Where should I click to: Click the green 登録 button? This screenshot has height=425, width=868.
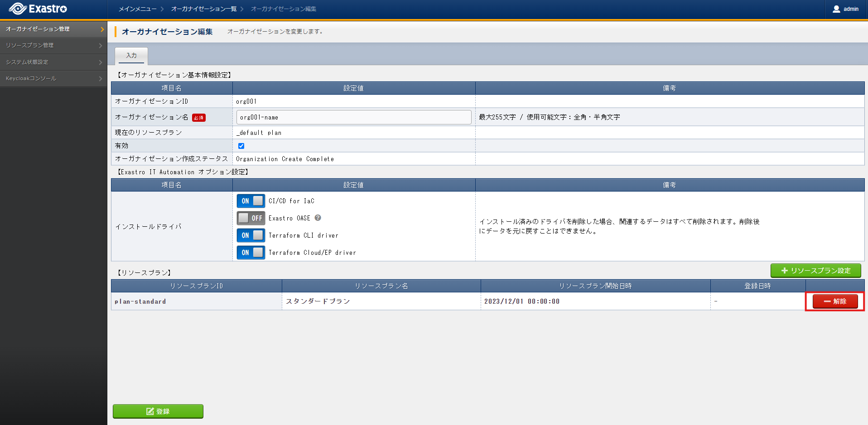point(158,411)
